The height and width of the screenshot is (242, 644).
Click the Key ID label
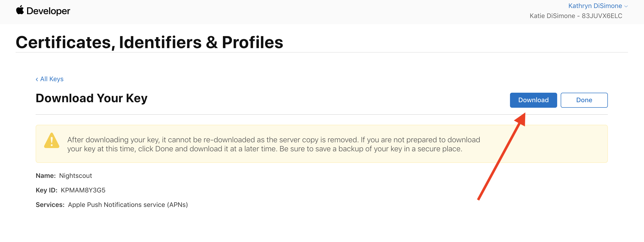(x=46, y=190)
